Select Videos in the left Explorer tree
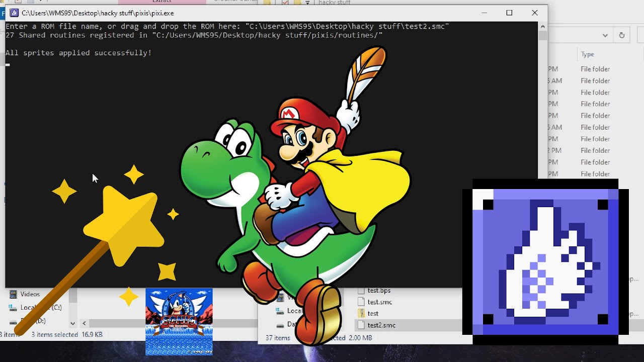Screen dimensions: 644x362 pos(30,294)
